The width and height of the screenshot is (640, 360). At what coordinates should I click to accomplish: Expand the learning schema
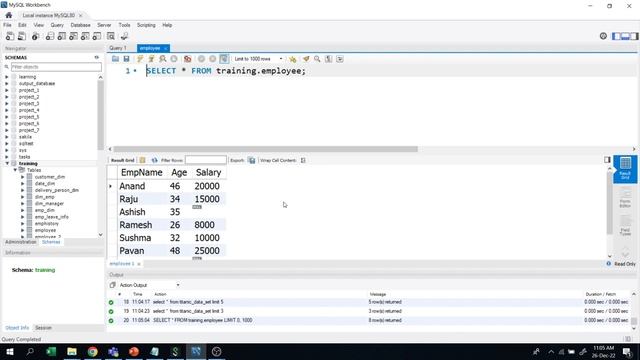(x=7, y=77)
